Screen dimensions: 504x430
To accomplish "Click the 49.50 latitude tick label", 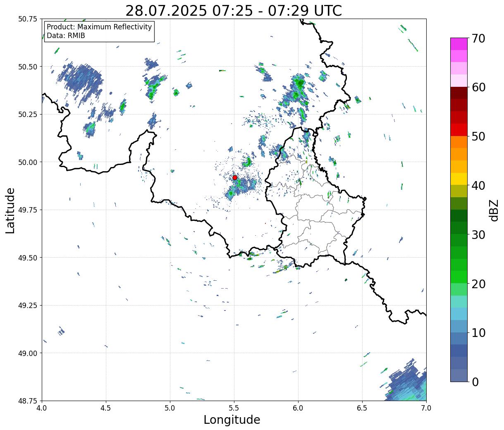I will [28, 258].
